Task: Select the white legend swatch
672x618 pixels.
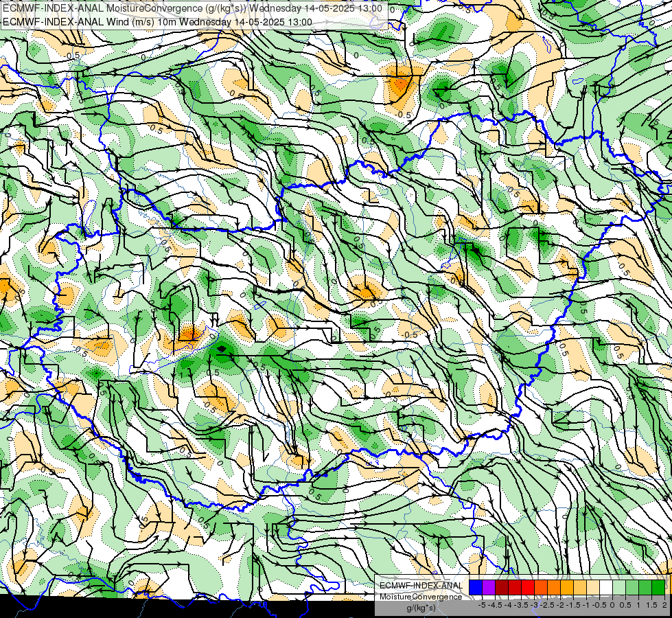Action: (x=606, y=588)
